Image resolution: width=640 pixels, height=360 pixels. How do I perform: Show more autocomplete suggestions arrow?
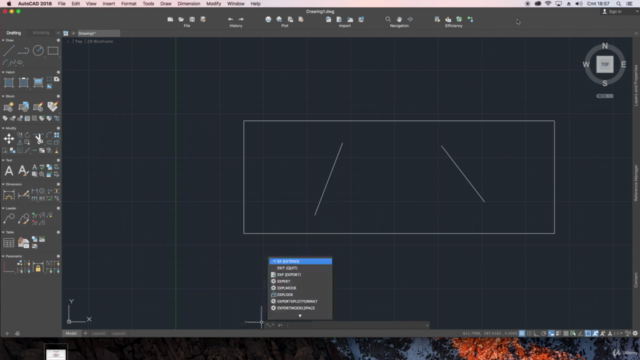pos(300,316)
